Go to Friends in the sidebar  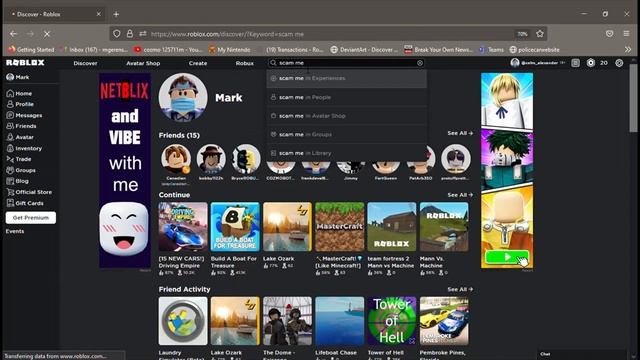(x=21, y=127)
